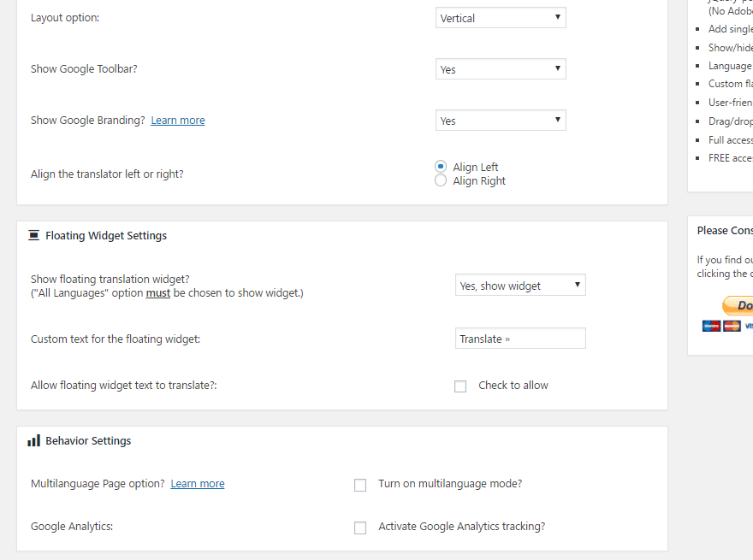This screenshot has height=560, width=753.
Task: Click the "Add single" feature bullet item
Action: click(730, 28)
